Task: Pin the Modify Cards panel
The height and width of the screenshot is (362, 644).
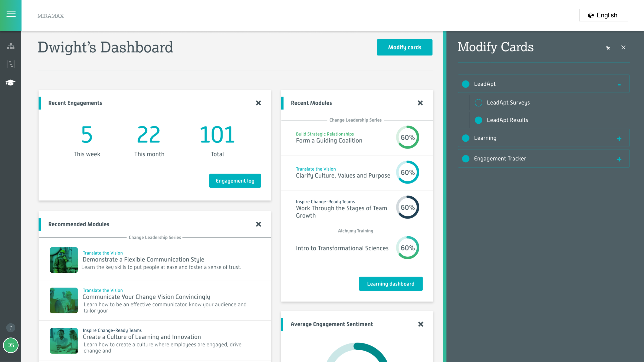Action: (608, 48)
